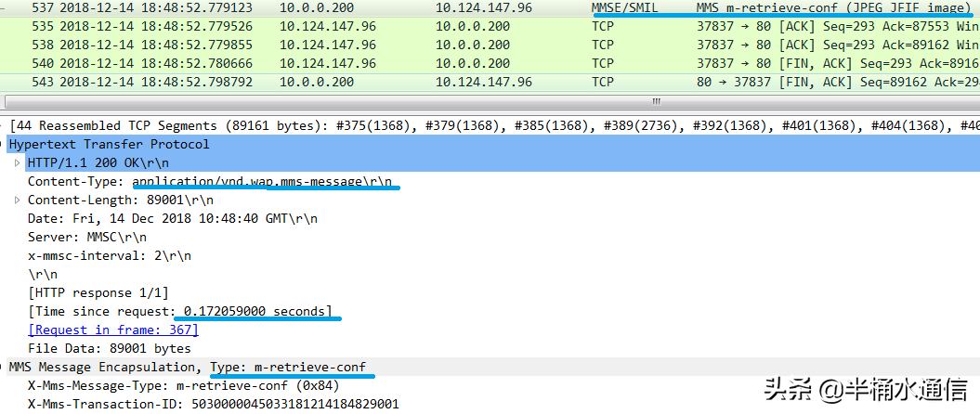Image resolution: width=980 pixels, height=414 pixels.
Task: Click destination 10.124.147.96 in packet 537
Action: 484,8
